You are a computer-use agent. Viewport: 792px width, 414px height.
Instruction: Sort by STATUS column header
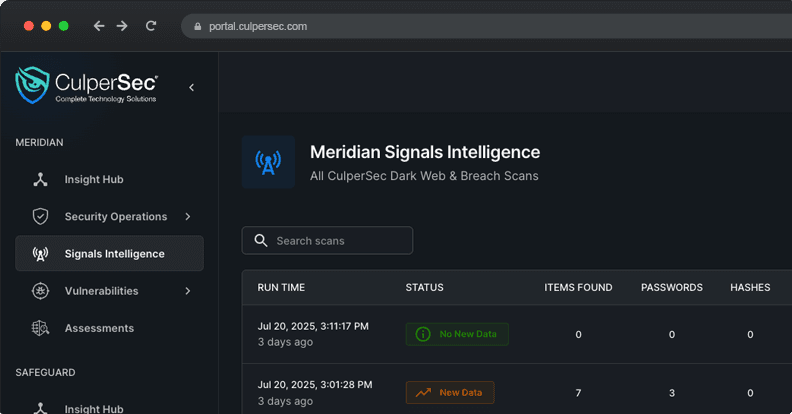click(424, 287)
